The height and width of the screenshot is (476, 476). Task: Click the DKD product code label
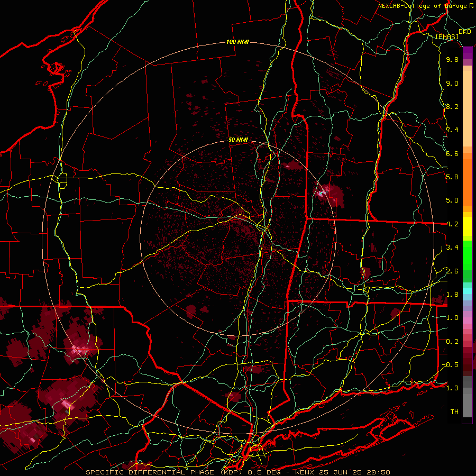465,32
